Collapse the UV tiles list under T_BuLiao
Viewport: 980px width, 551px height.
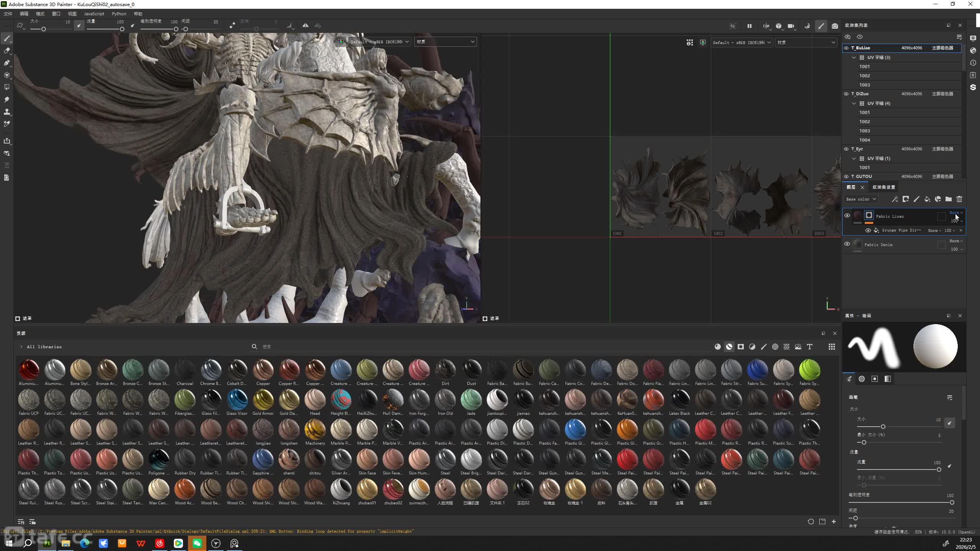pos(854,57)
